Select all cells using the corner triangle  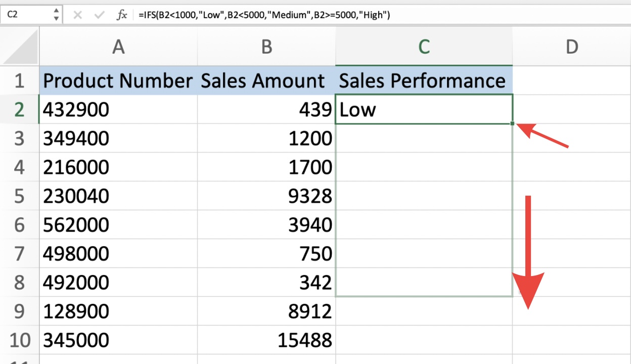point(20,47)
